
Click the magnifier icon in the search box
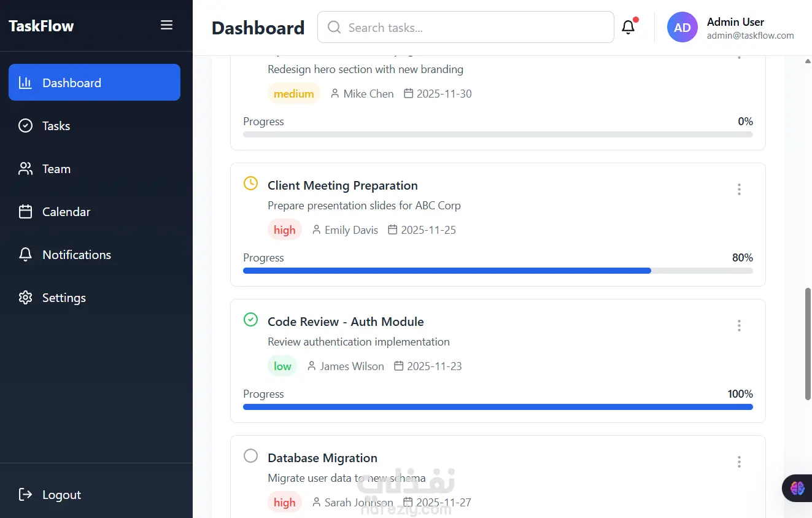pyautogui.click(x=334, y=27)
